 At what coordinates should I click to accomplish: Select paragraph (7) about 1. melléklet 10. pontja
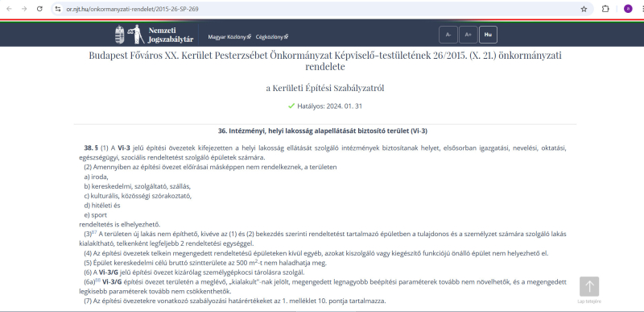(235, 301)
